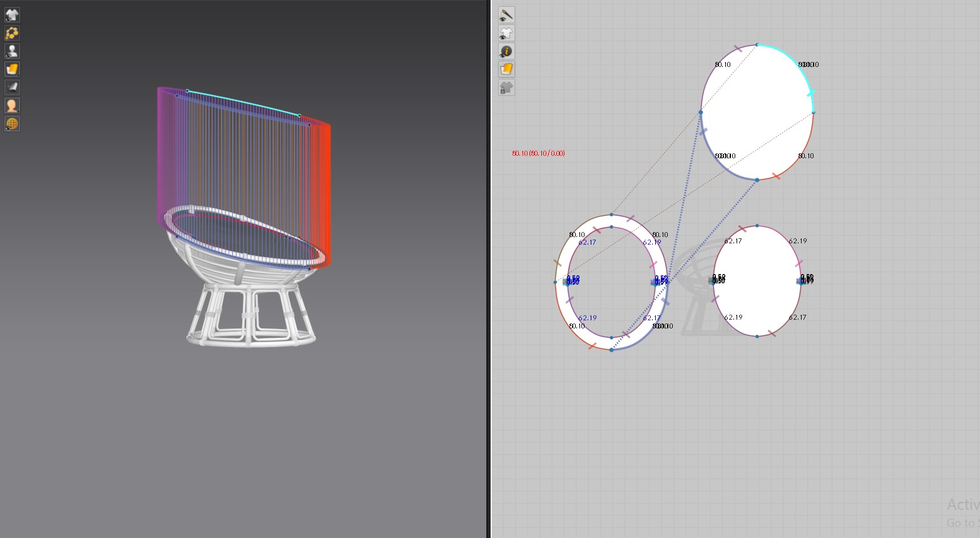Open the avatar head render style options
The image size is (980, 538).
pyautogui.click(x=12, y=105)
